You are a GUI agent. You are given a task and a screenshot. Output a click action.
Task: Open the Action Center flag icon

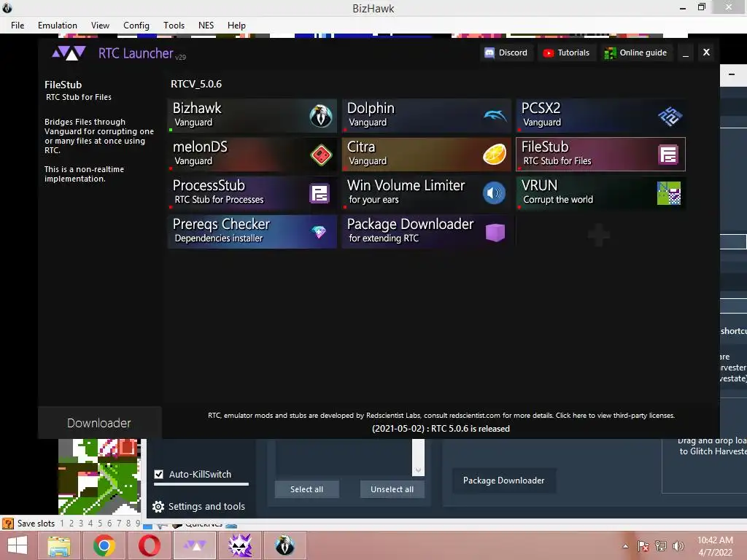pyautogui.click(x=643, y=546)
